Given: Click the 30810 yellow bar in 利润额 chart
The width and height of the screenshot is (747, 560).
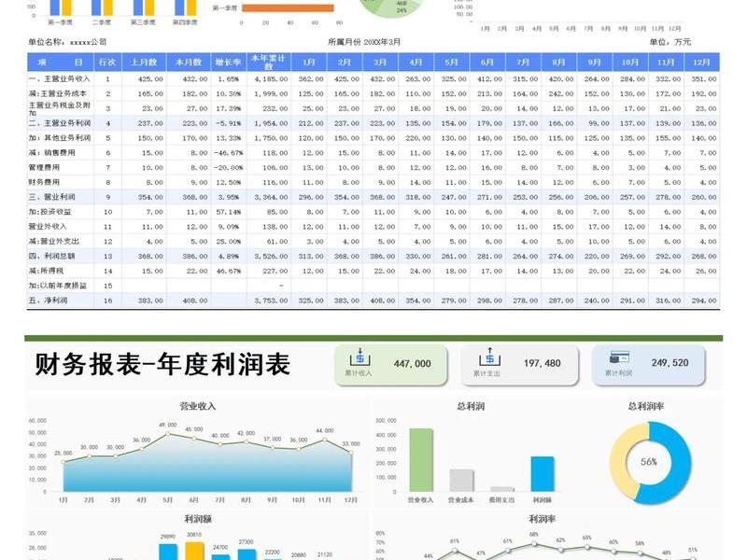Looking at the screenshot, I should [x=194, y=551].
